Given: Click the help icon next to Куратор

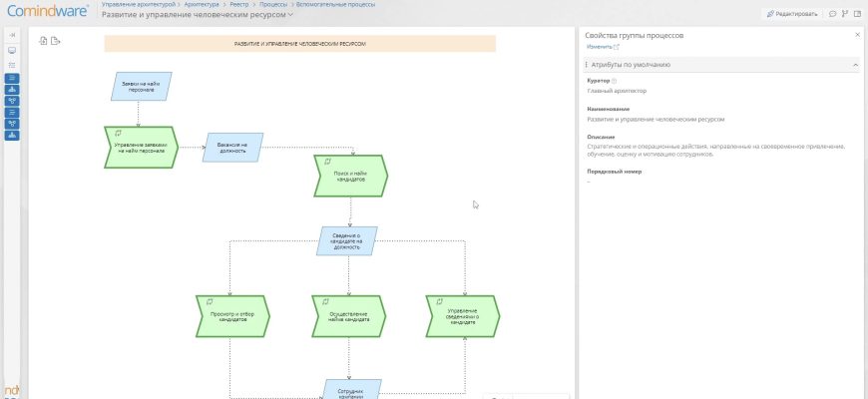Looking at the screenshot, I should [614, 81].
